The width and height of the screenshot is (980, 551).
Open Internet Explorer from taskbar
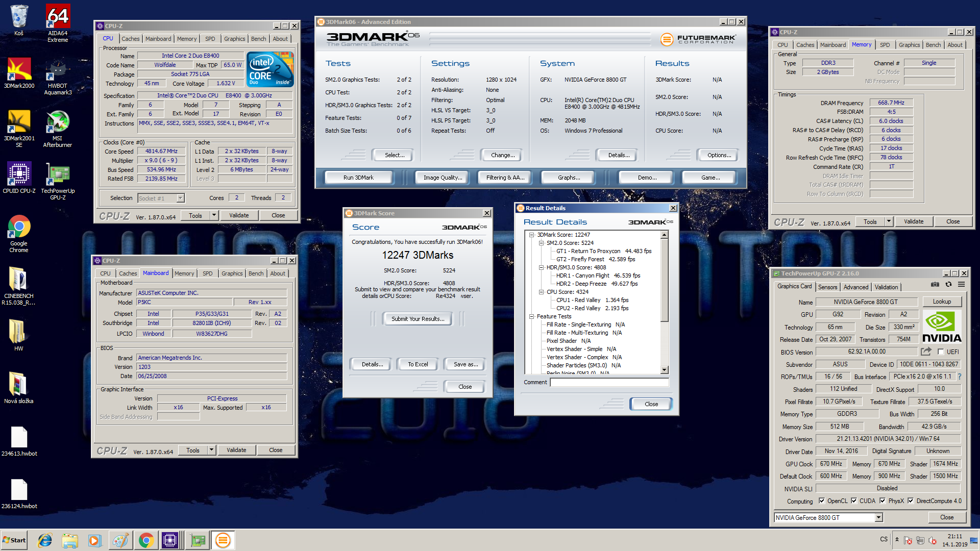click(x=45, y=540)
